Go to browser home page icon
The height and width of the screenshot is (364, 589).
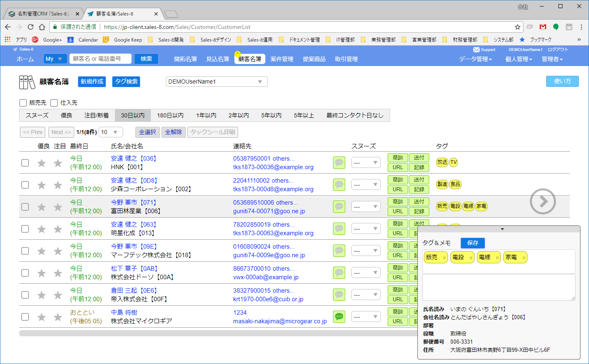point(42,27)
